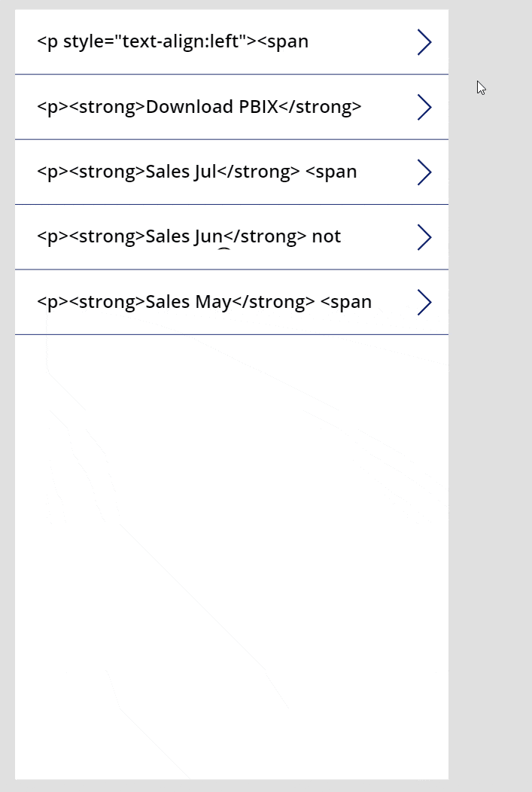Open the chevron arrow for Sales May
The height and width of the screenshot is (792, 532).
[424, 302]
